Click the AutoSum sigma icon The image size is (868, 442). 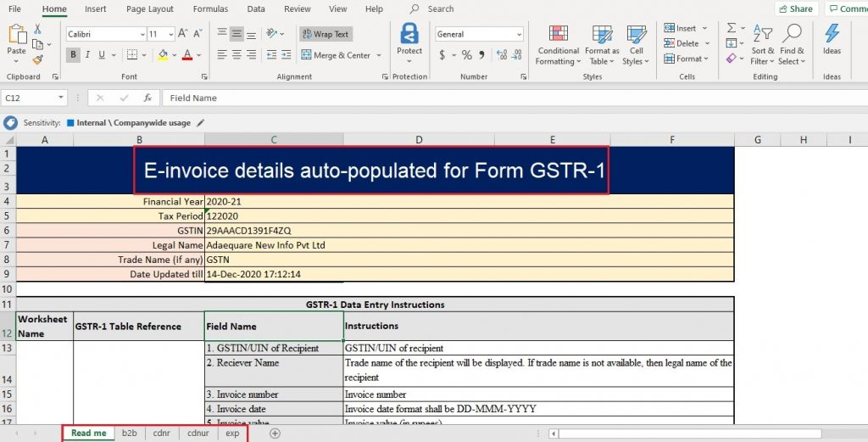click(732, 28)
